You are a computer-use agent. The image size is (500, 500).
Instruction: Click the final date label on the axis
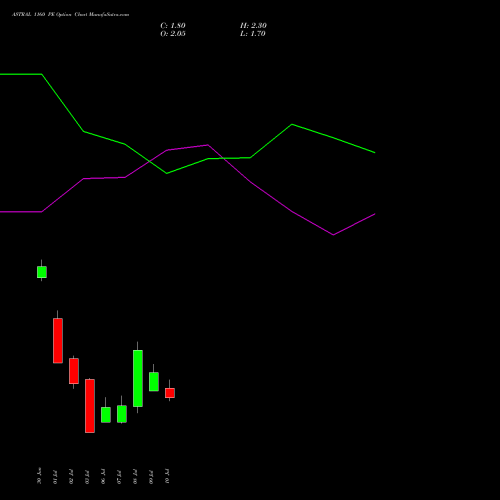pyautogui.click(x=167, y=477)
